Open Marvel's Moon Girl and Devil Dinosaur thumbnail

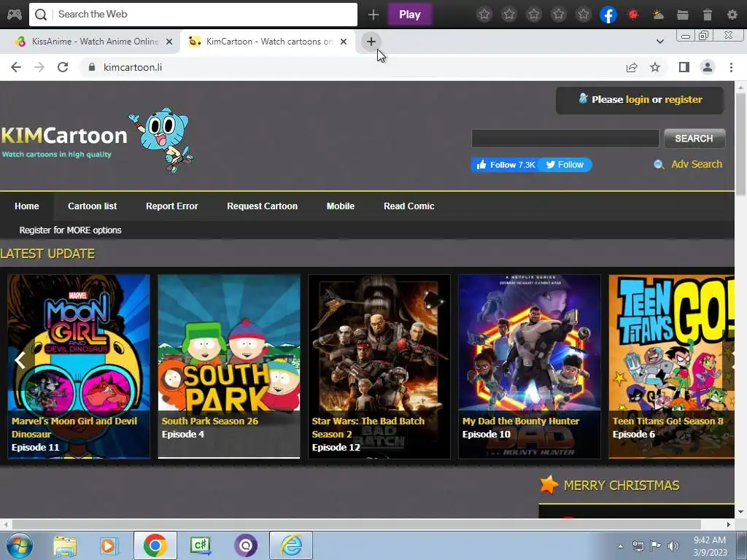79,366
